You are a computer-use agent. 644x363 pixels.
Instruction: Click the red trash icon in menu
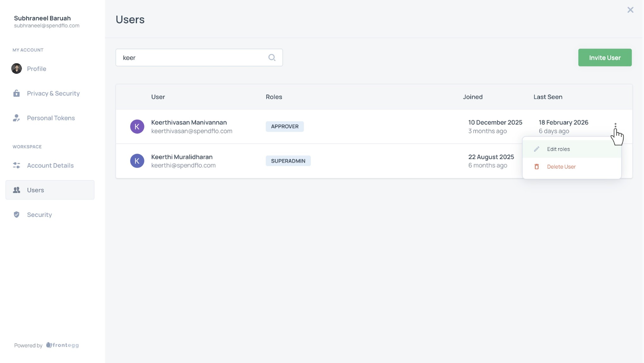[536, 167]
